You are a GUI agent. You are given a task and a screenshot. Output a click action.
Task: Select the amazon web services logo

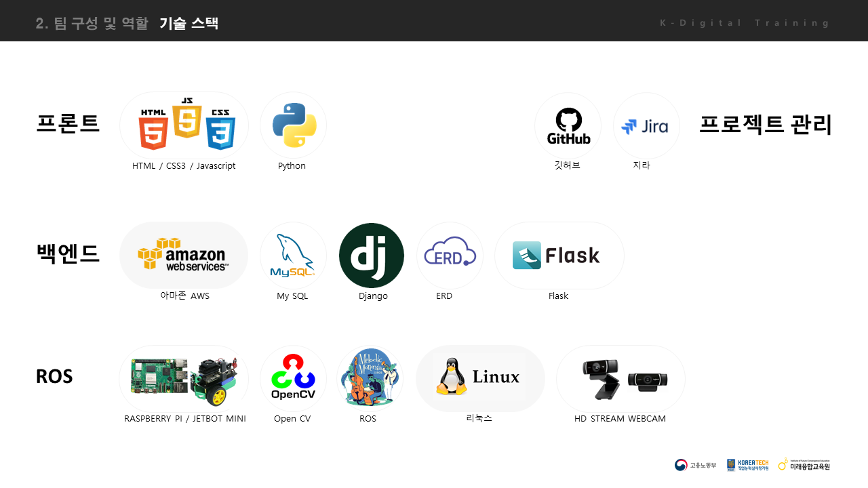pyautogui.click(x=183, y=255)
